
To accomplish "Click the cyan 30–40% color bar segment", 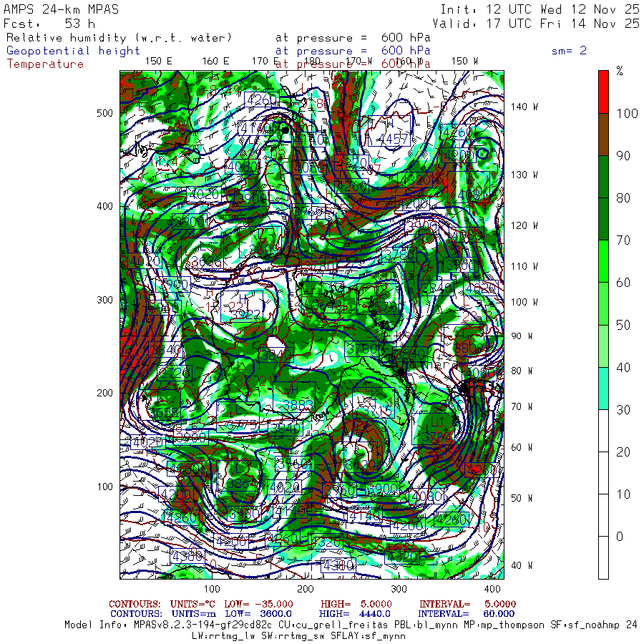I will [603, 389].
